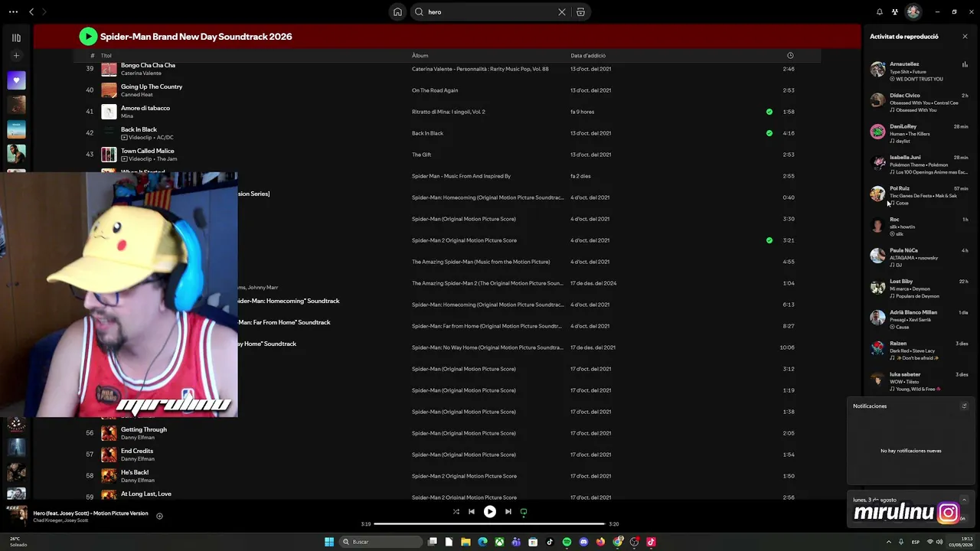The width and height of the screenshot is (980, 551).
Task: Open Microsoft Edge from taskbar
Action: 482,542
